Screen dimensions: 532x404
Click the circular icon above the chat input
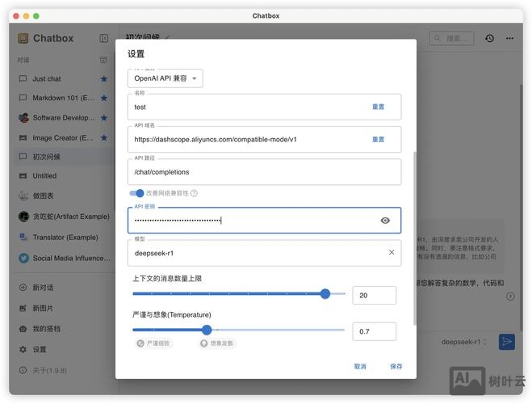[x=510, y=297]
